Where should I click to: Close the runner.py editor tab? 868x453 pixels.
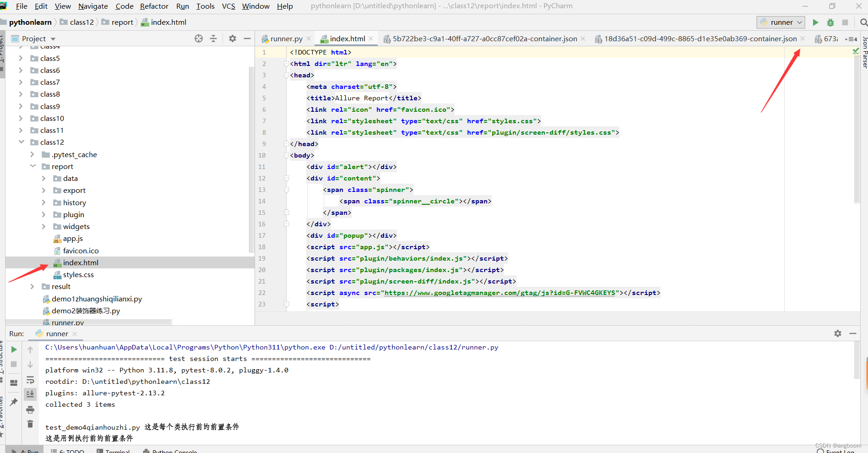[x=309, y=38]
